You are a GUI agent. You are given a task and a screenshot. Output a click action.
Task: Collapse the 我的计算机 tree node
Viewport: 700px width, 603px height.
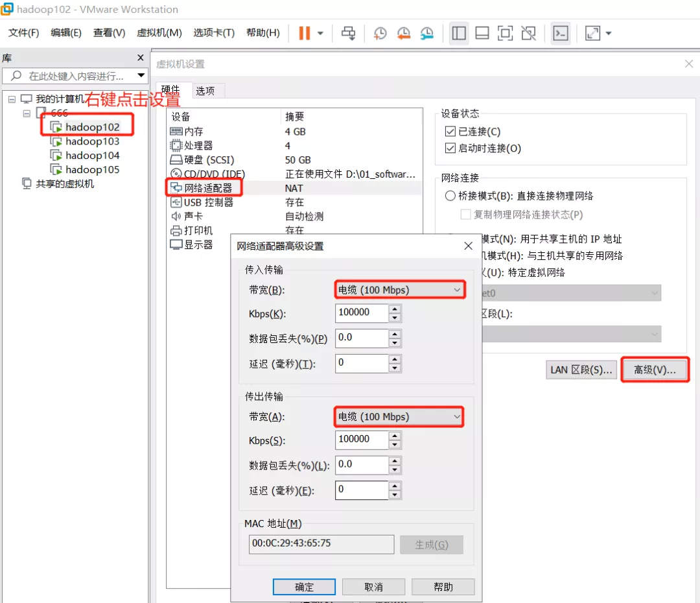(12, 100)
